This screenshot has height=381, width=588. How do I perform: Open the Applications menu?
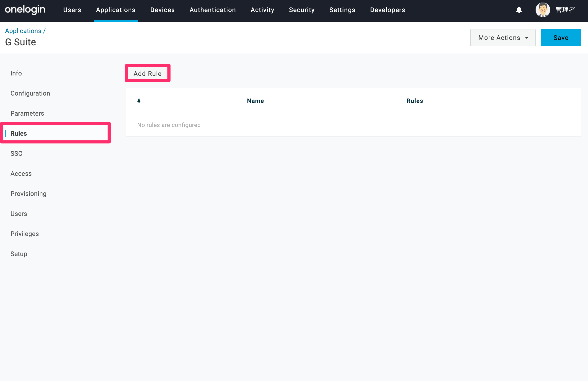[116, 10]
